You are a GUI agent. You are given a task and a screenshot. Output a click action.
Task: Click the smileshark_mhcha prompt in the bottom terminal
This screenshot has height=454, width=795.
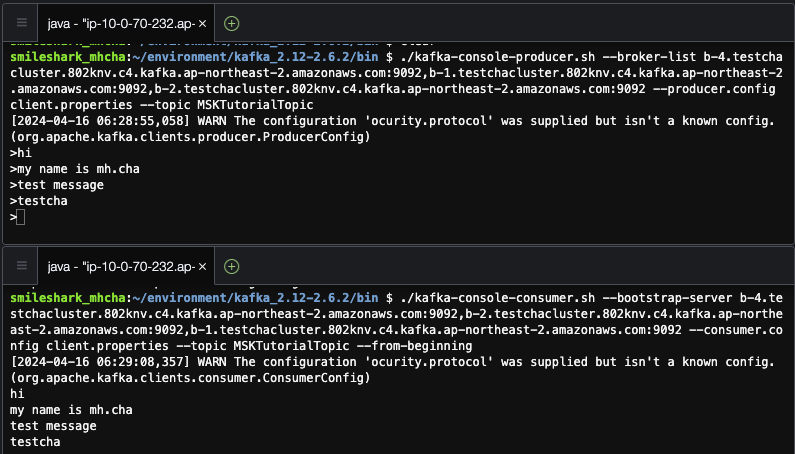[67, 297]
